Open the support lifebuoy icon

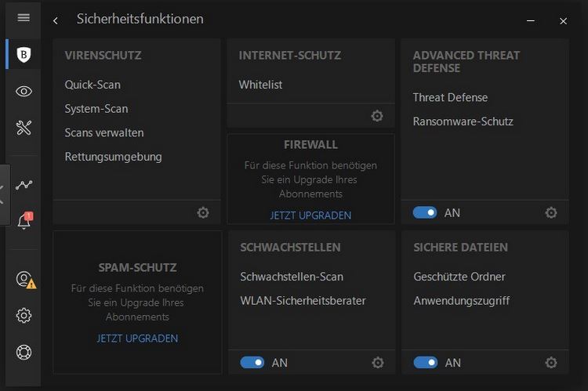[24, 352]
